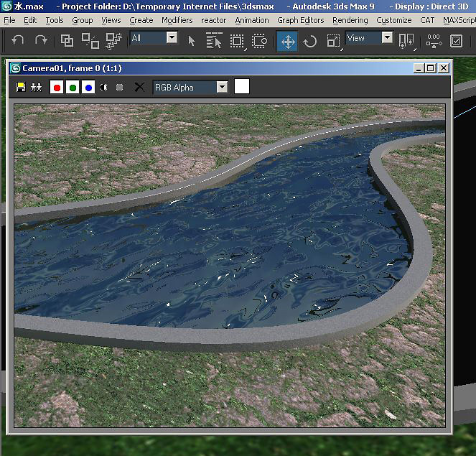
Task: Click the Undo arrow icon
Action: (x=19, y=41)
